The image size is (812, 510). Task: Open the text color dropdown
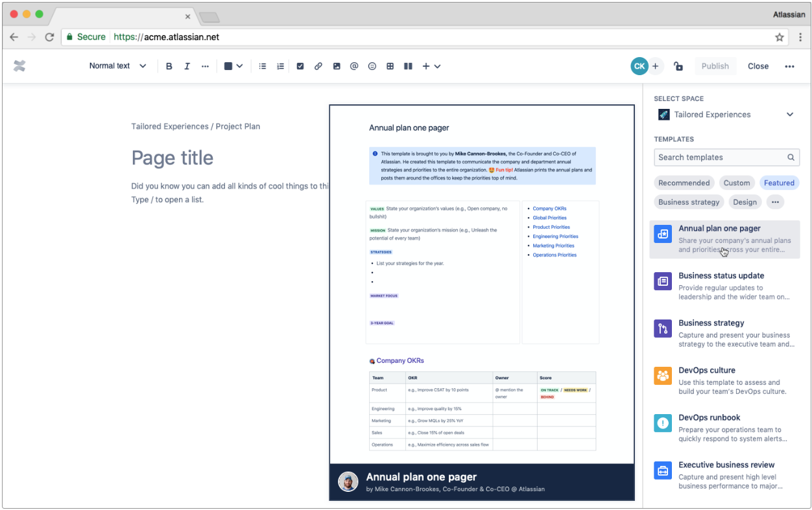233,66
